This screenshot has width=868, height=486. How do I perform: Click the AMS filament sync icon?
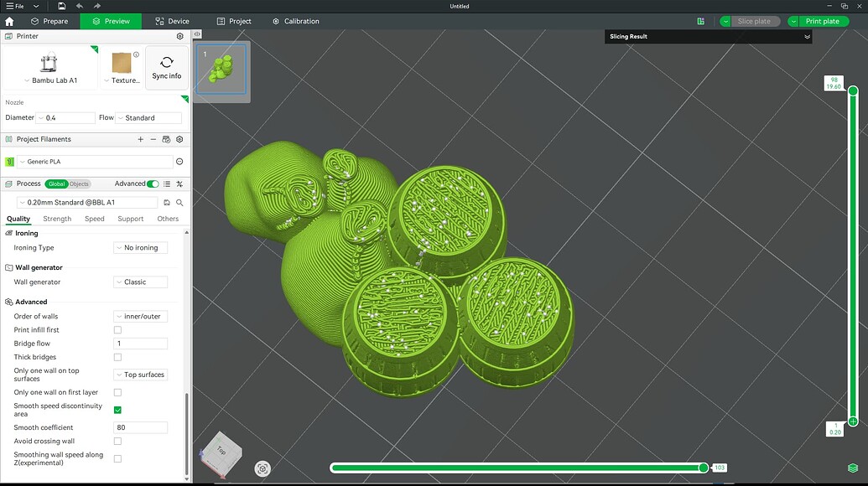[166, 139]
